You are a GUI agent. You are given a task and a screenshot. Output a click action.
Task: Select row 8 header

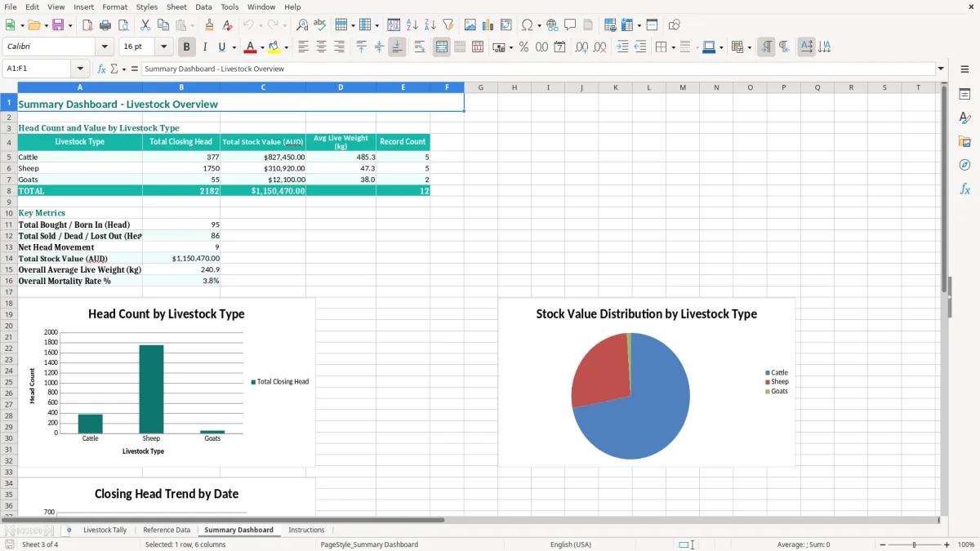[x=8, y=191]
